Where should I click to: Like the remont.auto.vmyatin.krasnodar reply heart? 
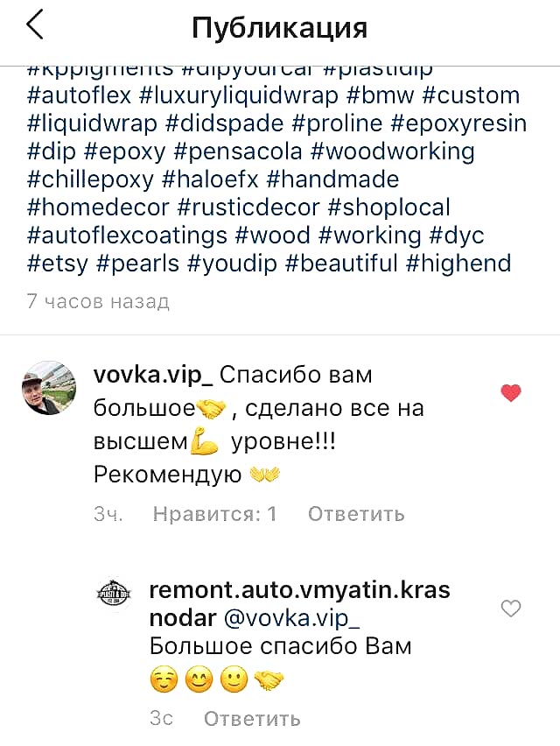click(x=511, y=608)
